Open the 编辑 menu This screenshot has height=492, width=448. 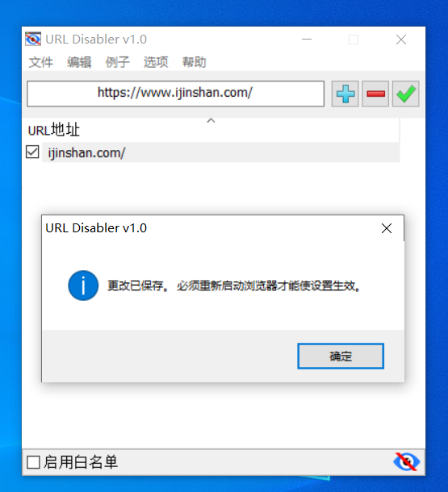click(79, 62)
